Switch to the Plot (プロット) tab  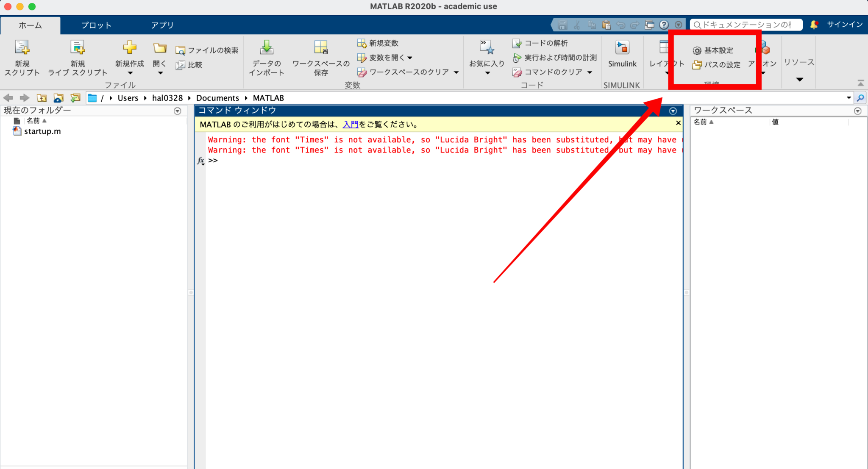96,25
